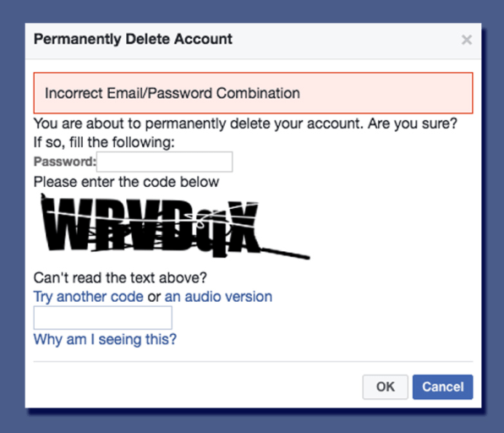504x433 pixels.
Task: Click the Password: field label
Action: [65, 162]
